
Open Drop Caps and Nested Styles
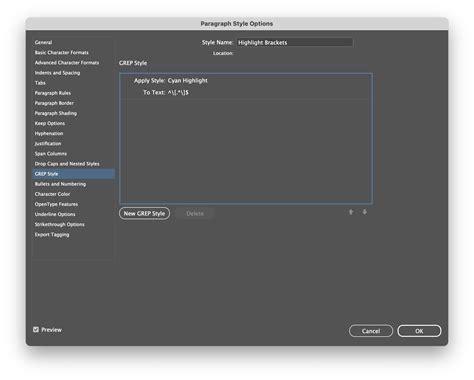[67, 164]
